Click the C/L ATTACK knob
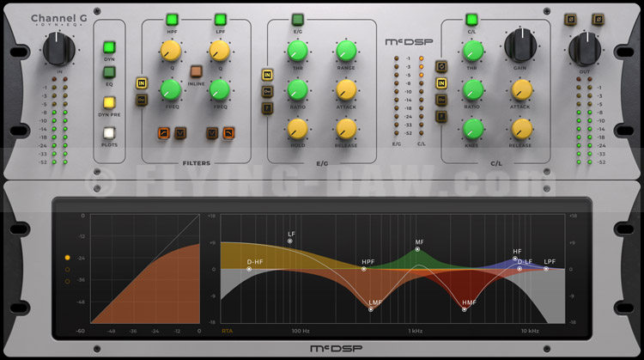This screenshot has height=360, width=644. click(521, 90)
